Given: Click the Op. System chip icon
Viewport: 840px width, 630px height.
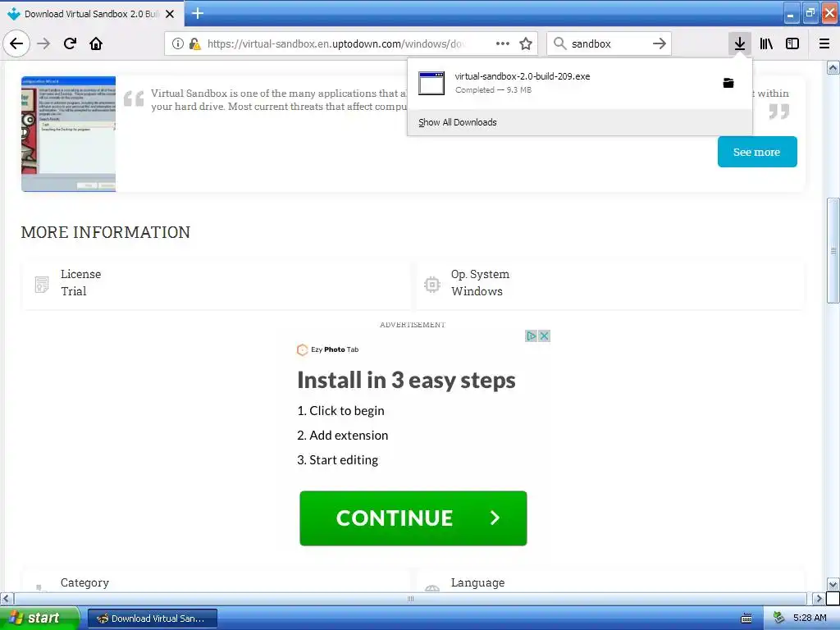Looking at the screenshot, I should tap(431, 285).
